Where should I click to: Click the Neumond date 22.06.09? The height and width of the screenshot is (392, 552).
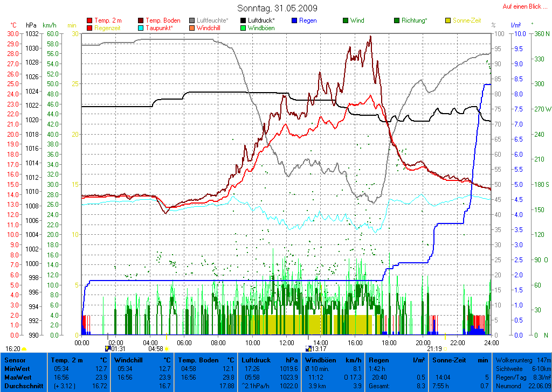tap(539, 386)
